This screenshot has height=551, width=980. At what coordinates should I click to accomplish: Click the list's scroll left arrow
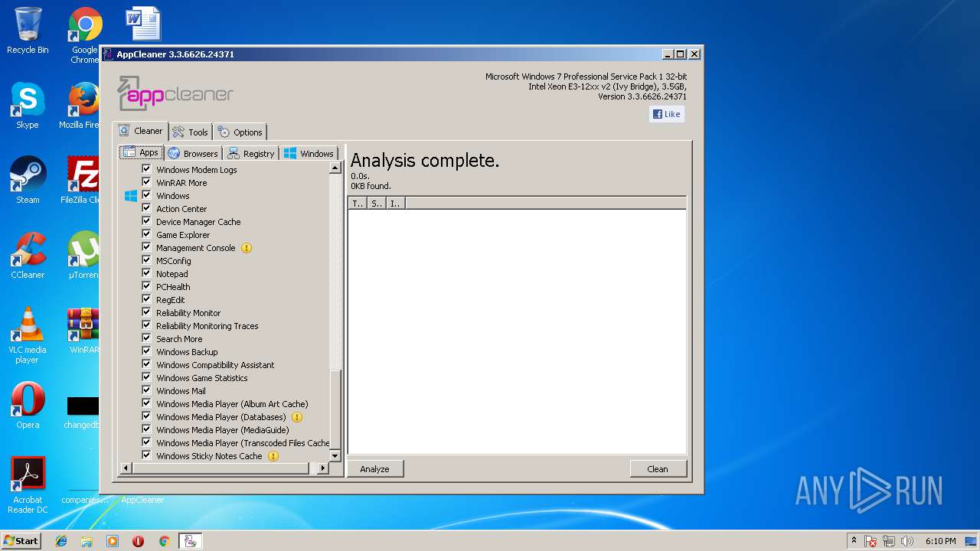pos(125,468)
